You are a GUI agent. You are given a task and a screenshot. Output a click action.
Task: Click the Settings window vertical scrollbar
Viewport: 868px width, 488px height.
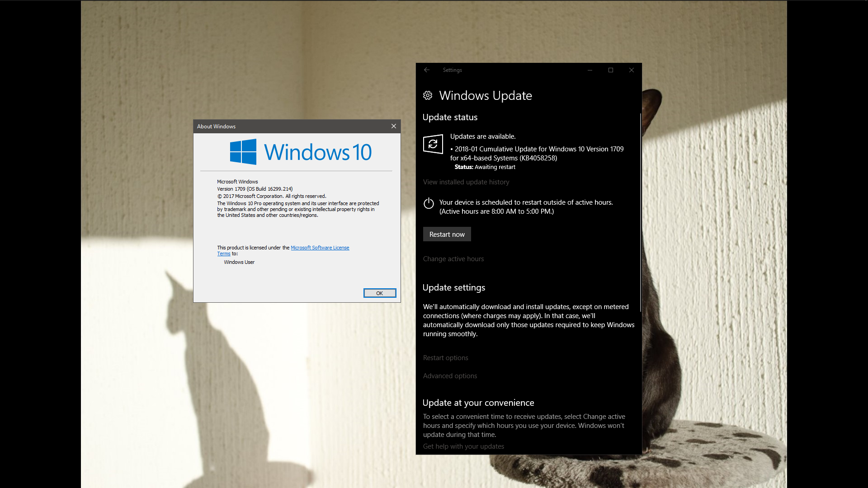pos(640,212)
